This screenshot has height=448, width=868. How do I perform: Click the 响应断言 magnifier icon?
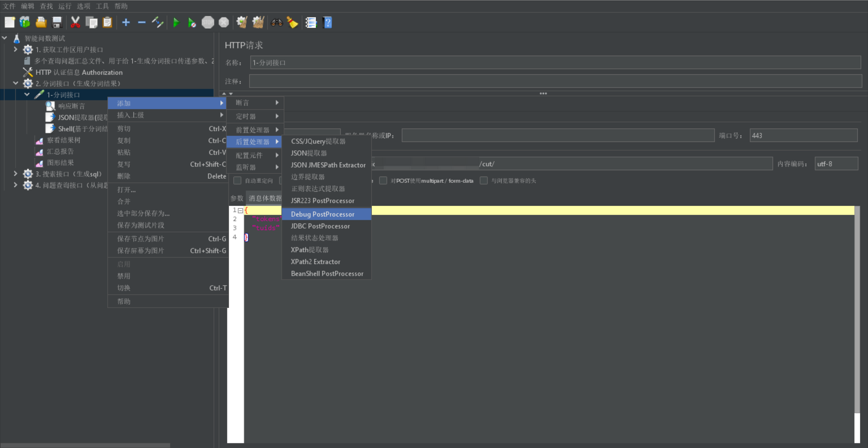coord(50,106)
